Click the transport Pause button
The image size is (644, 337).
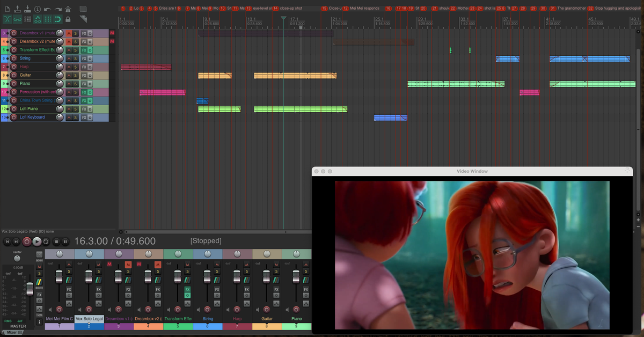(65, 241)
